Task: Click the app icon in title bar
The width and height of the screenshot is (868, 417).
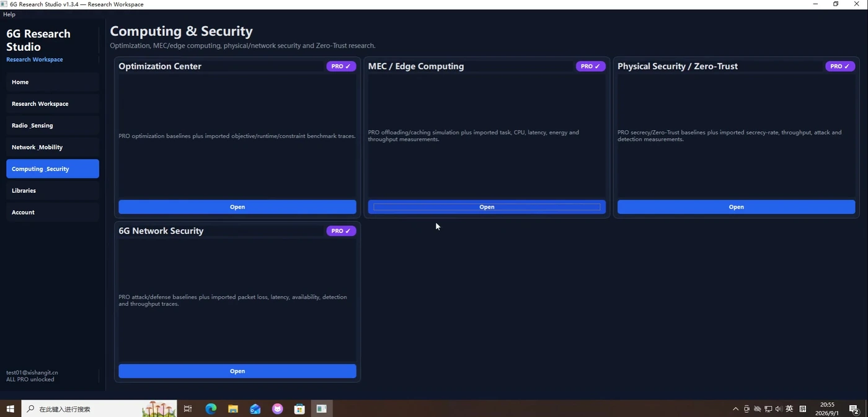Action: pos(4,4)
